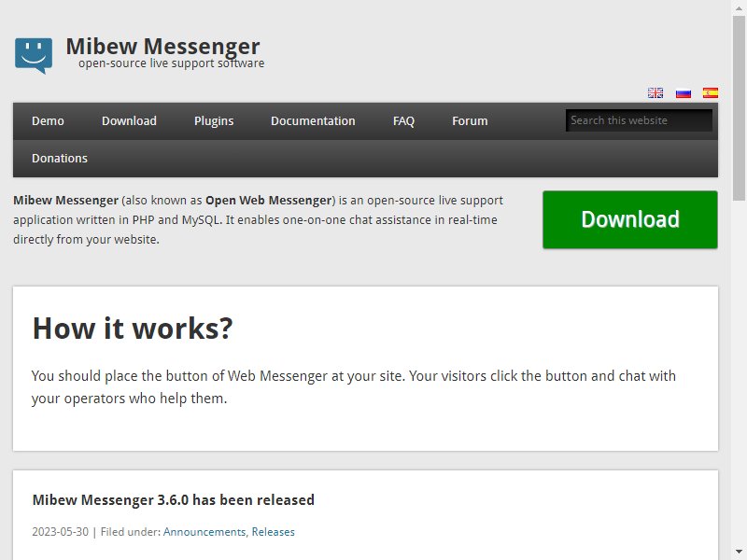
Task: Go to the Donations page
Action: click(60, 158)
